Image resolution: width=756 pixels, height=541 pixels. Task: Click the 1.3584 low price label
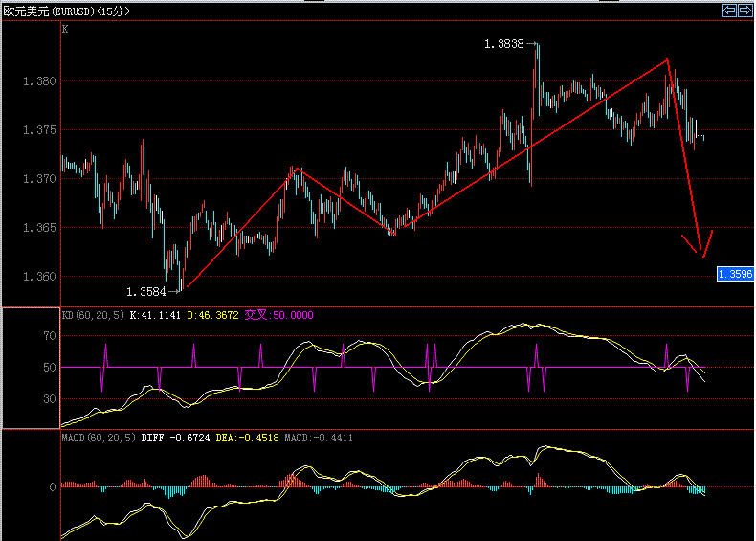pos(146,291)
